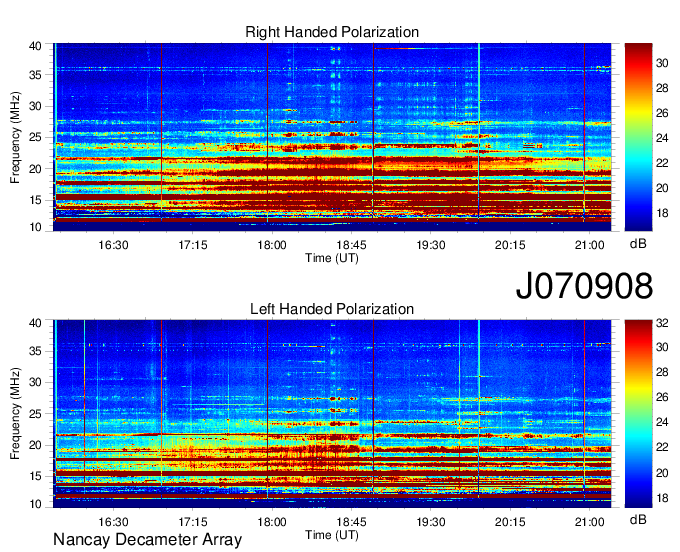Click the 28 value on Right Handed colorbar
This screenshot has width=680, height=552.
(662, 88)
